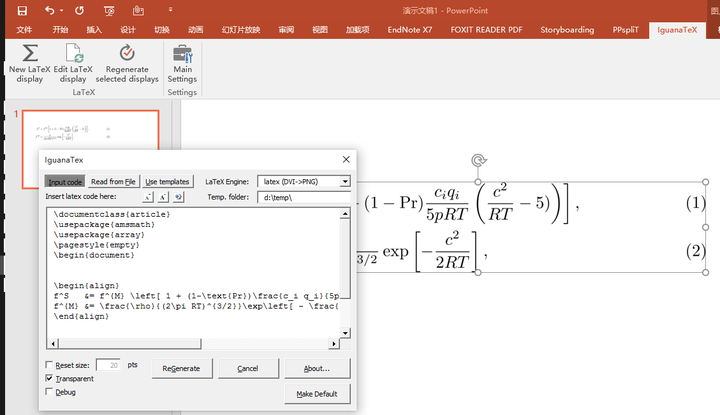Switch to the 视图 ribbon tab
Image resolution: width=720 pixels, height=415 pixels.
pyautogui.click(x=320, y=30)
